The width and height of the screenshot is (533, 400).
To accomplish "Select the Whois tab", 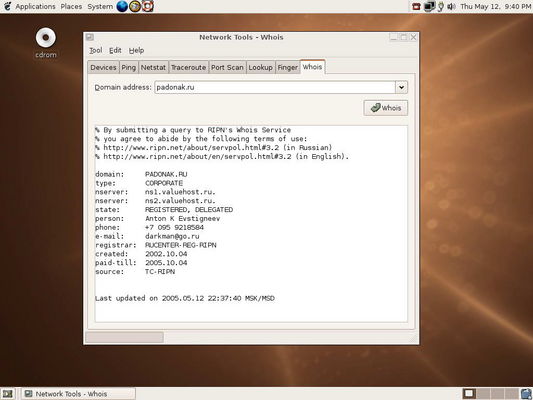I will tap(312, 67).
